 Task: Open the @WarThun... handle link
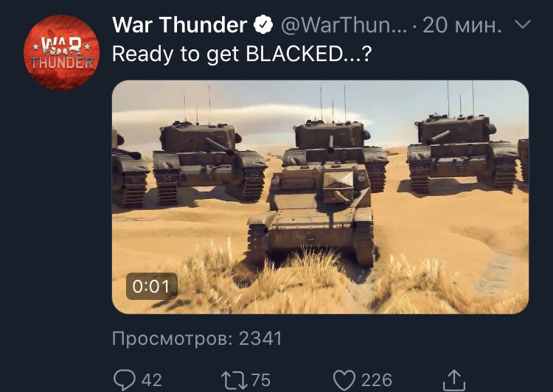pyautogui.click(x=344, y=25)
